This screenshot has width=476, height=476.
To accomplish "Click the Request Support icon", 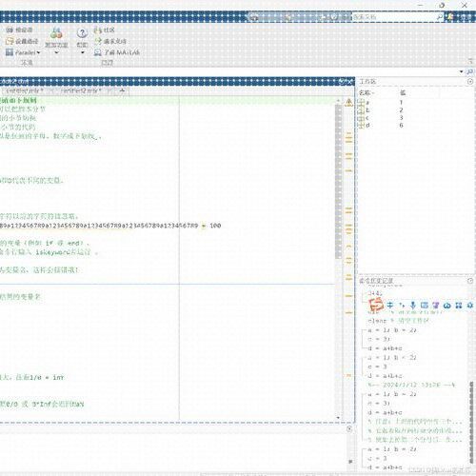I will (x=98, y=41).
